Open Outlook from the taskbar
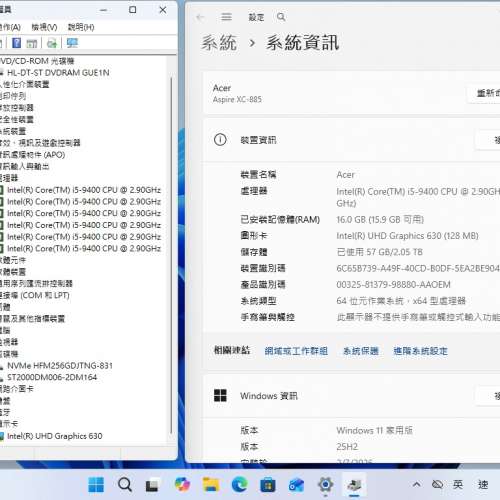The height and width of the screenshot is (500, 500). click(x=296, y=484)
